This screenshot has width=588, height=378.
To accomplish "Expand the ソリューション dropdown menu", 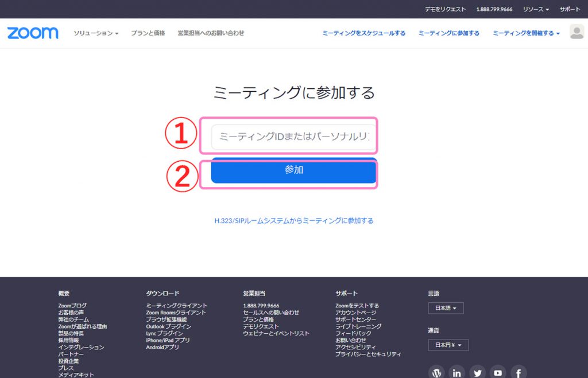I will click(x=96, y=33).
